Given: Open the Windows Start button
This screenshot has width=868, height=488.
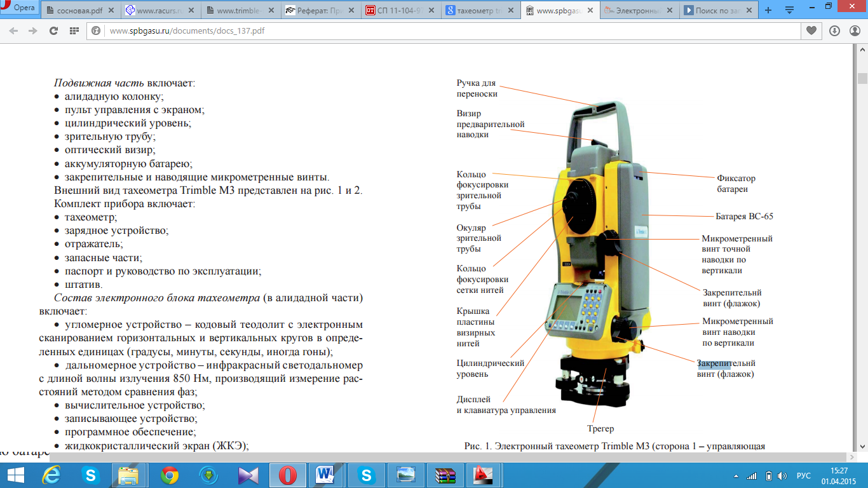Looking at the screenshot, I should point(15,475).
